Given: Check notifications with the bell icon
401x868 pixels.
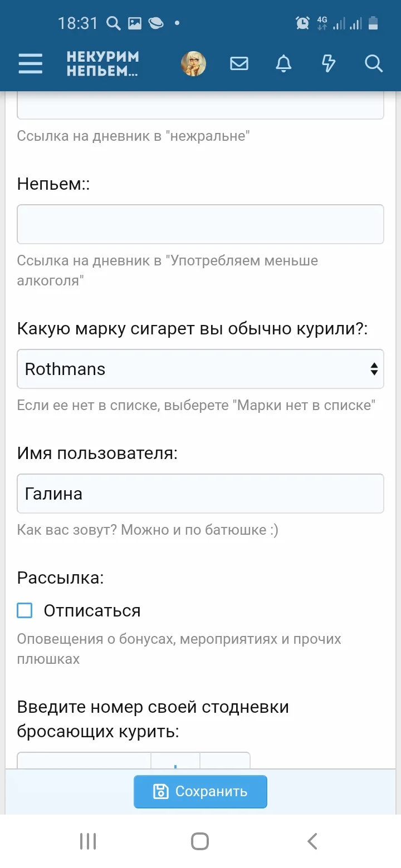Looking at the screenshot, I should (283, 63).
